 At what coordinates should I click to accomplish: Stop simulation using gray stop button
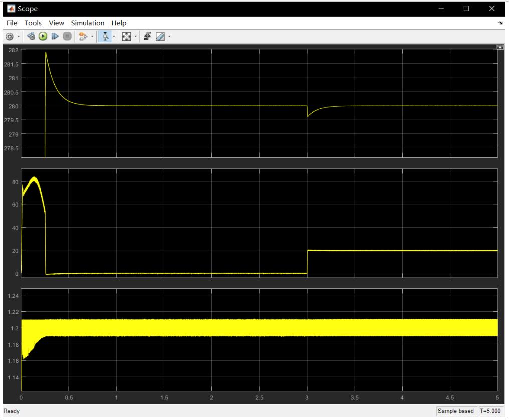point(67,36)
